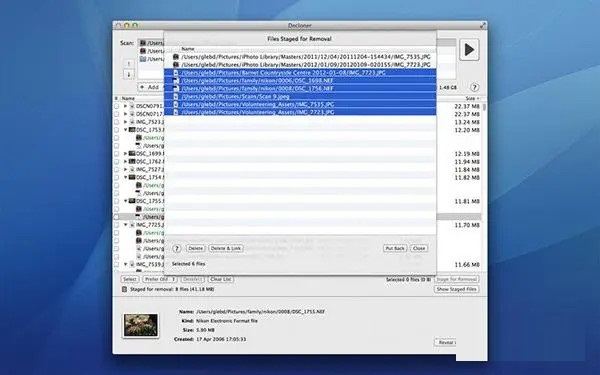The image size is (600, 375).
Task: Check the DSC_1753 row checkbox
Action: tap(117, 130)
